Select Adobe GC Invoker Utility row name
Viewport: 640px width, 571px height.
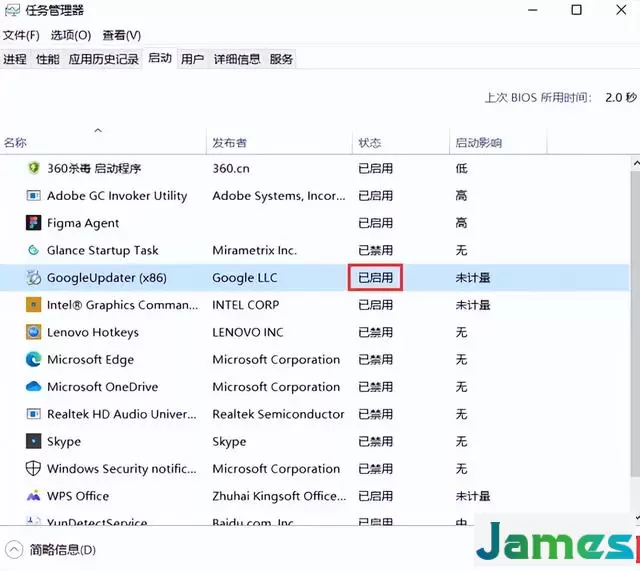point(117,196)
